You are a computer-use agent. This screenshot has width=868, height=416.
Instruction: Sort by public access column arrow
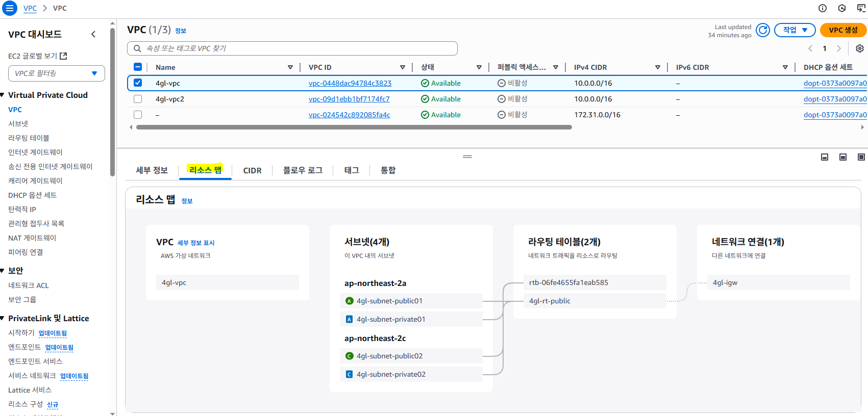click(556, 67)
